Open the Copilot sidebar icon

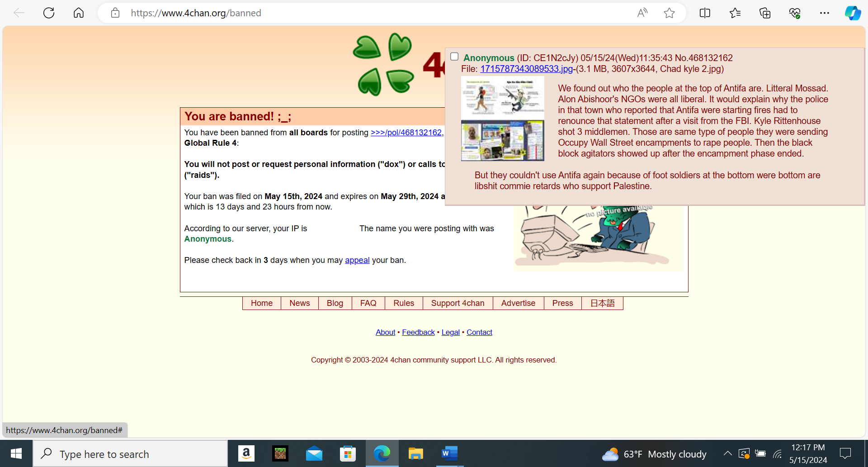click(853, 13)
